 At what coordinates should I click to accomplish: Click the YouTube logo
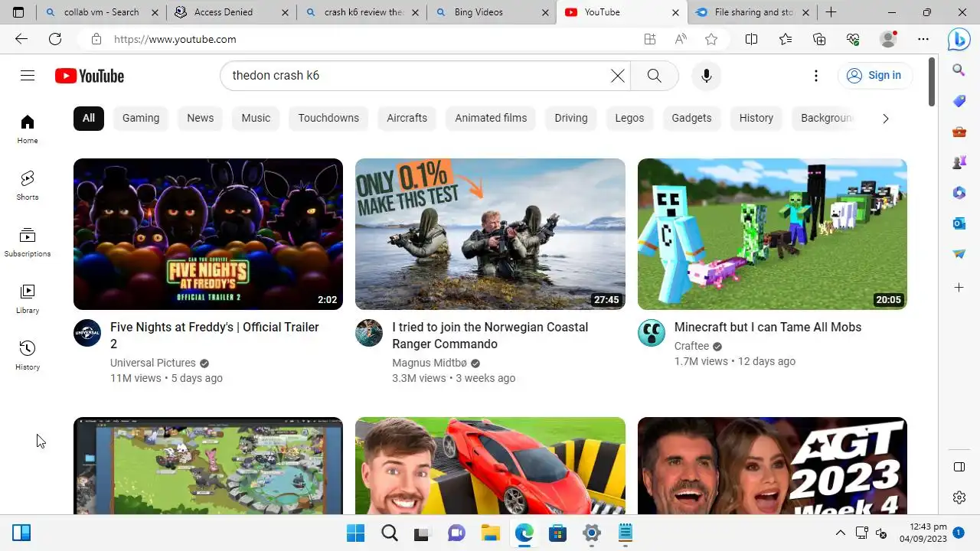(x=90, y=76)
